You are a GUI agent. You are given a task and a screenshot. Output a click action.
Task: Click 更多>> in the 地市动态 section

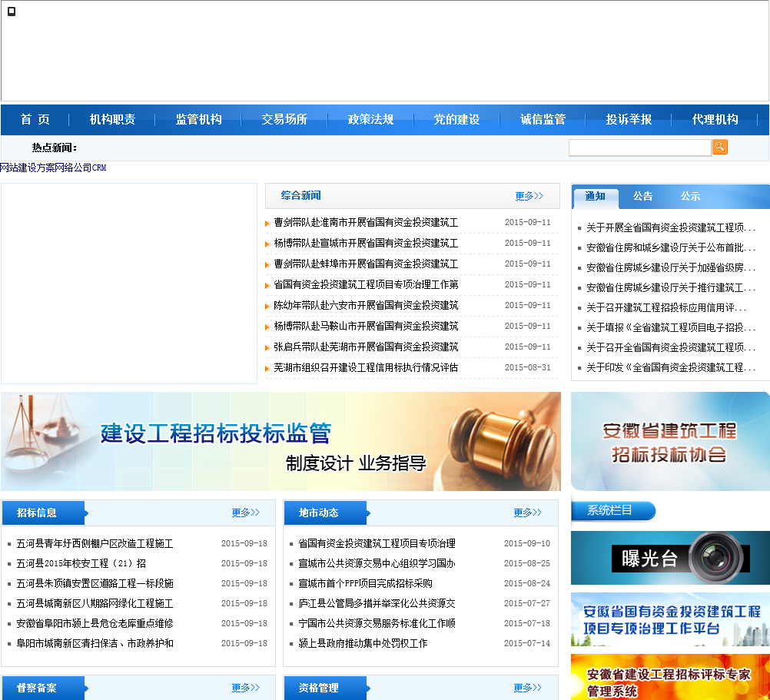pos(527,513)
